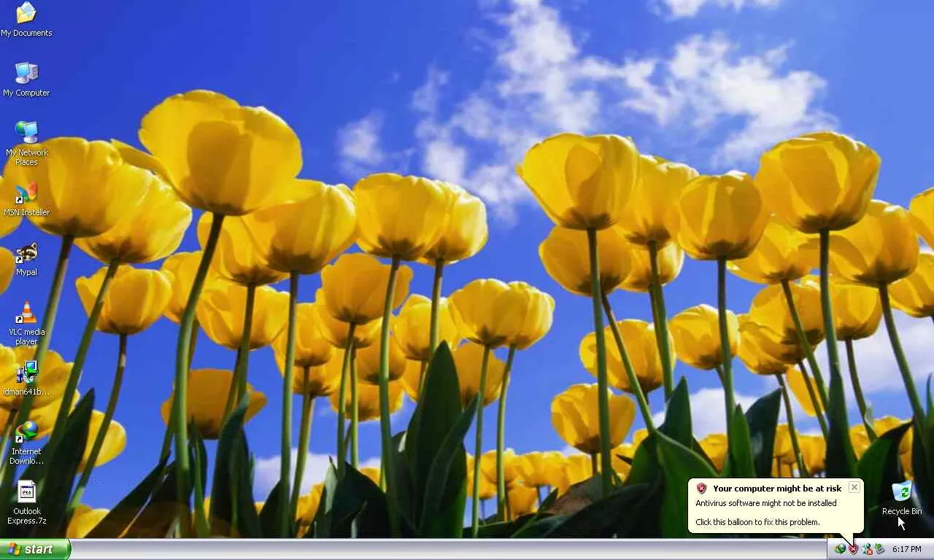Screen dimensions: 934x560
Task: Click the Internet Download Manager tray icon
Action: pyautogui.click(x=841, y=549)
